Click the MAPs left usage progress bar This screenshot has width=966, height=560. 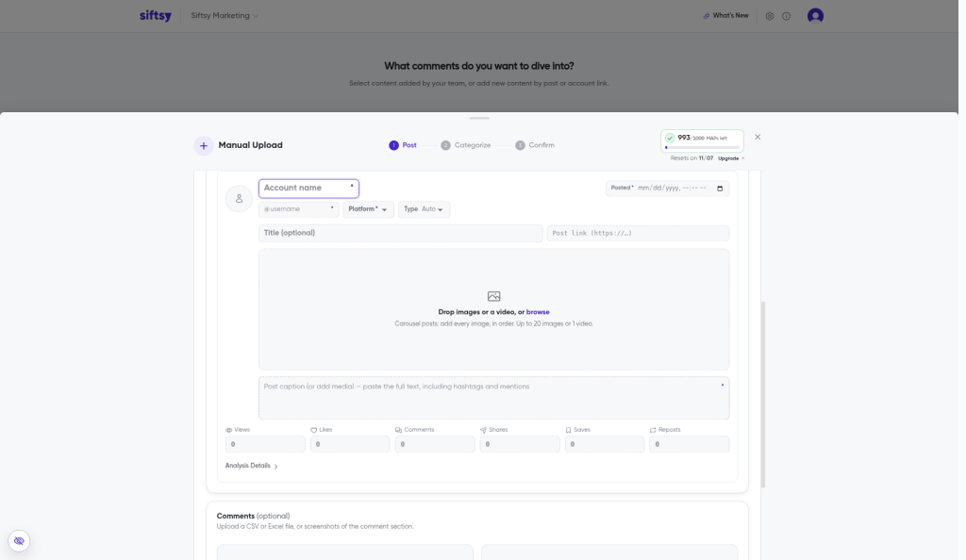702,148
